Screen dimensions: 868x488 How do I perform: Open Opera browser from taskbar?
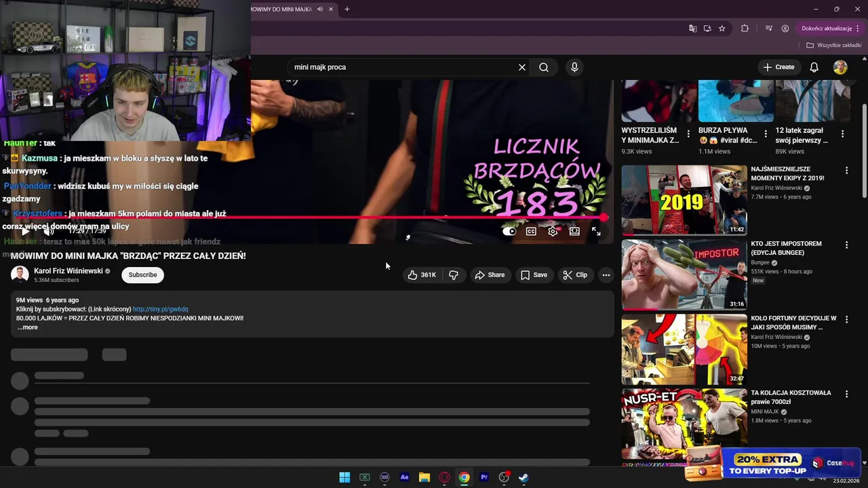[x=444, y=477]
